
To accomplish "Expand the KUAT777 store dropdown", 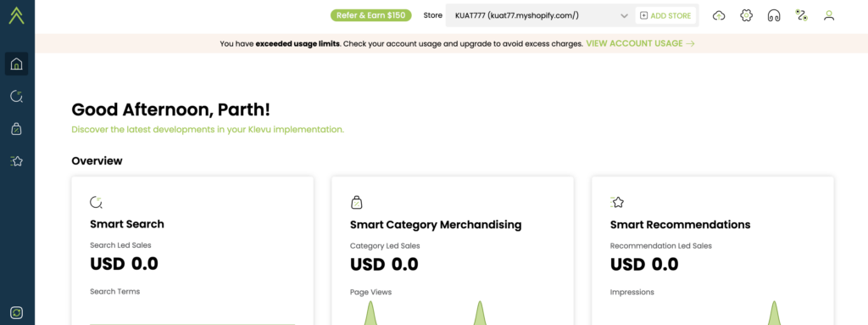I will tap(540, 15).
